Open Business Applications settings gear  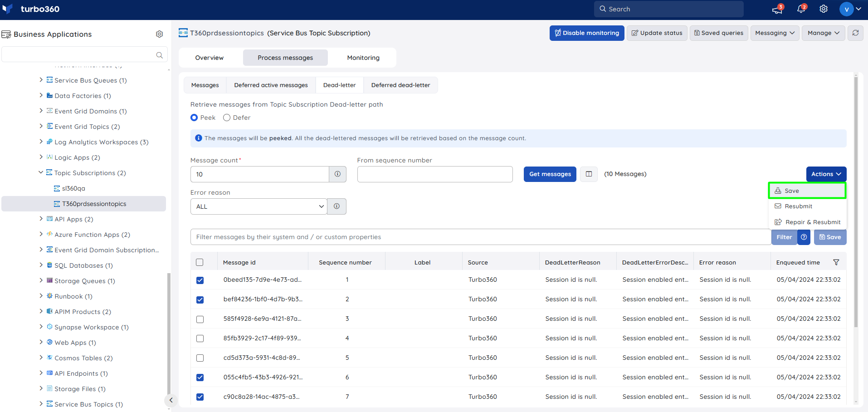point(160,34)
